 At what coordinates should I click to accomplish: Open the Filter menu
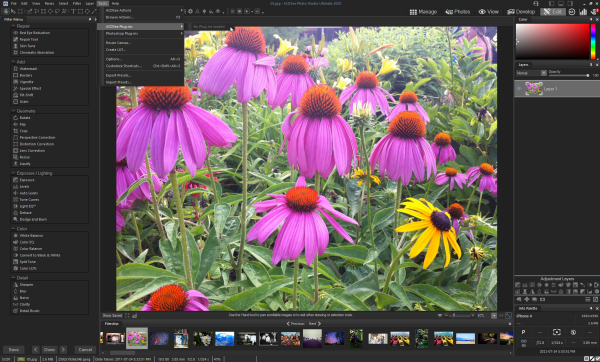77,3
